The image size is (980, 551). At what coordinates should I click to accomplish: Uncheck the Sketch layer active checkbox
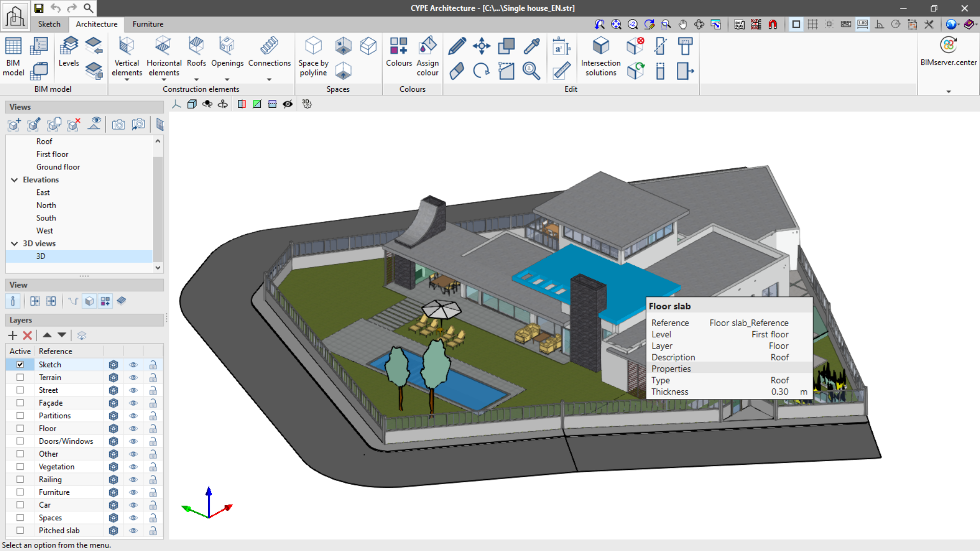(20, 364)
